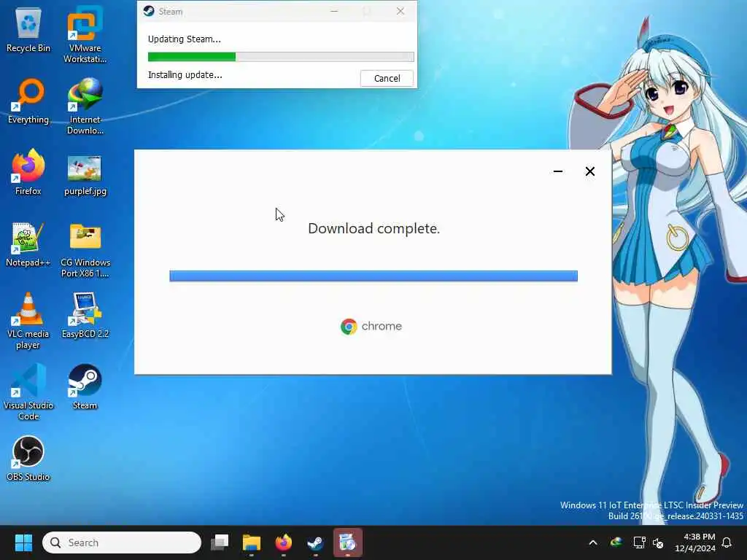
Task: Click the Chrome download blue progress bar
Action: 373,276
